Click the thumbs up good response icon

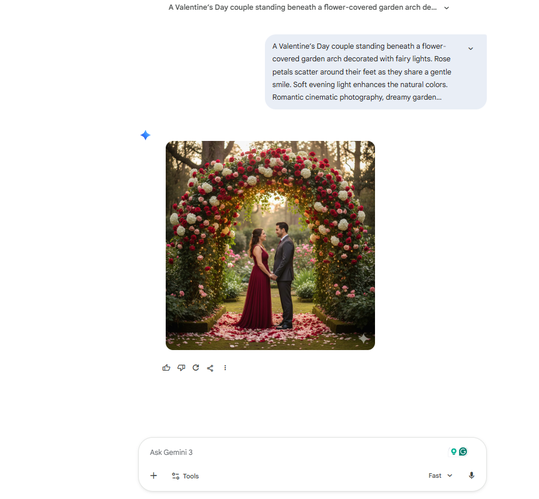pos(166,368)
